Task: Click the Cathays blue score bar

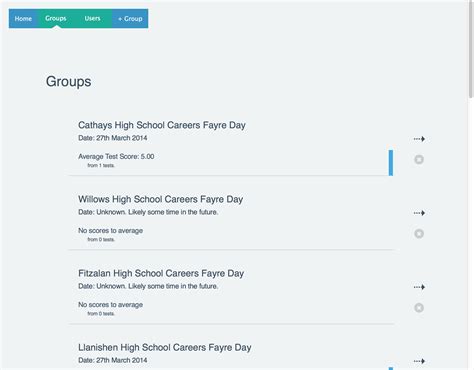Action: (391, 163)
